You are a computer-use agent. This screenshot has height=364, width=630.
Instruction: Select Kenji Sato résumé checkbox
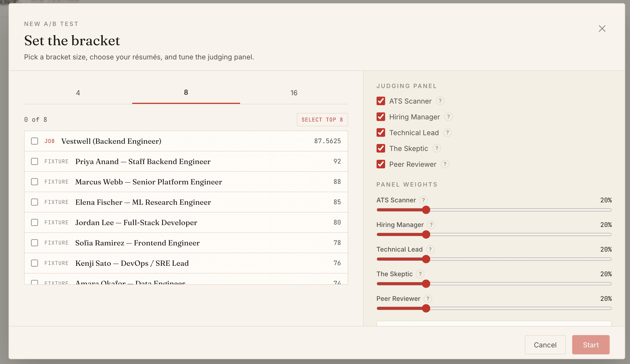tap(35, 263)
